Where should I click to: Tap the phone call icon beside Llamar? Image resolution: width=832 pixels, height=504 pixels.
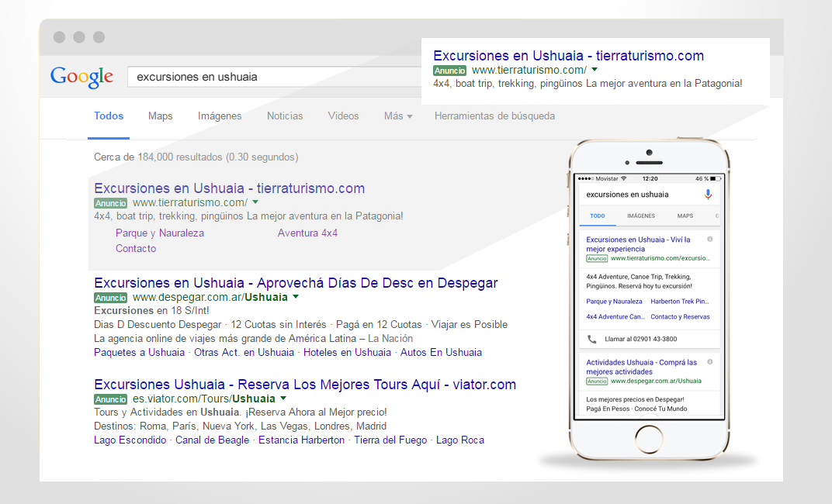point(591,339)
